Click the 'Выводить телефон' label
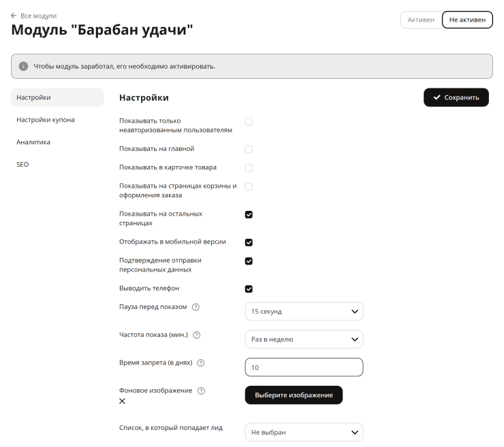504x447 pixels. click(149, 288)
